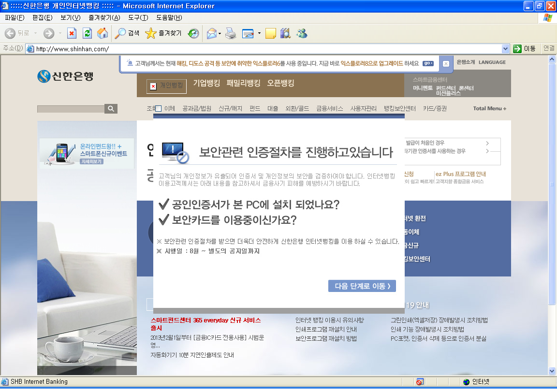Expand Total Menu + on the site
The width and height of the screenshot is (557, 392).
click(x=489, y=108)
